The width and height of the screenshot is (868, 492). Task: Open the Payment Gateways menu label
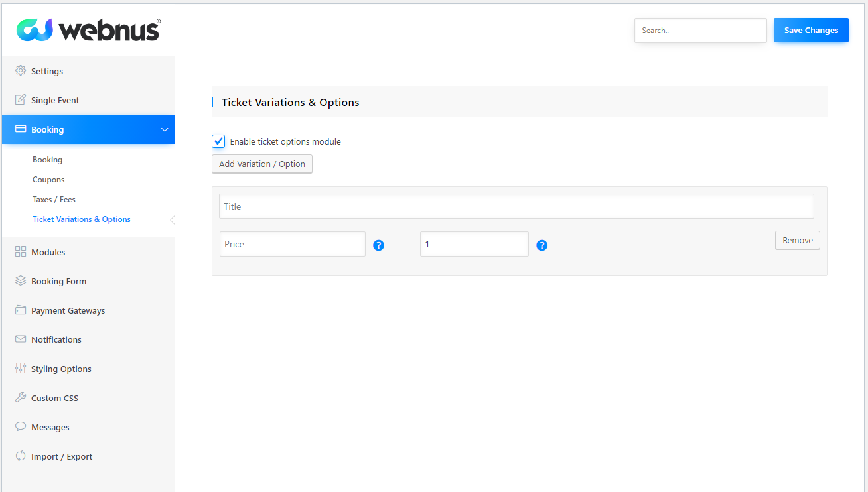pos(68,310)
